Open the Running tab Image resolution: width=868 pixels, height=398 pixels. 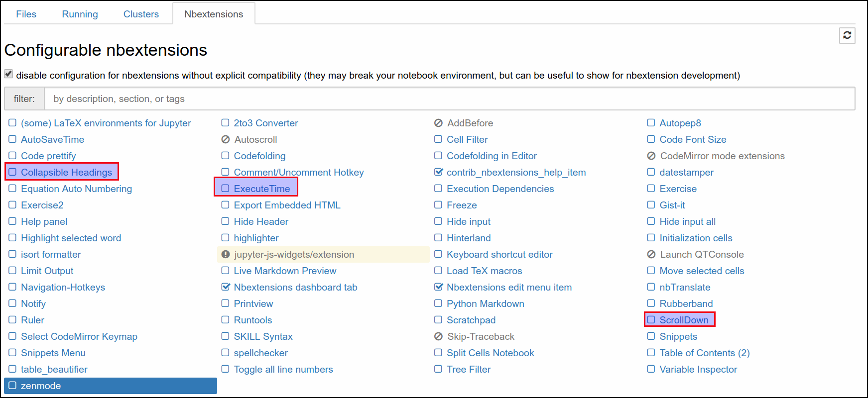pos(80,14)
